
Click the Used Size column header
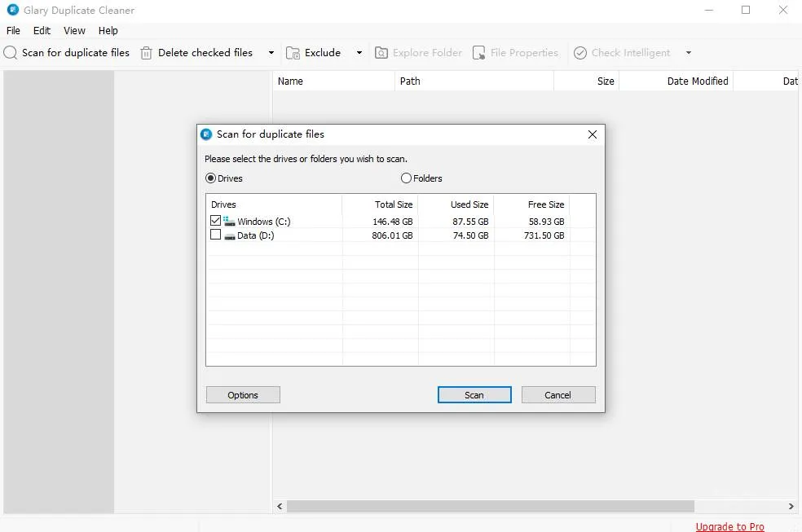coord(456,204)
